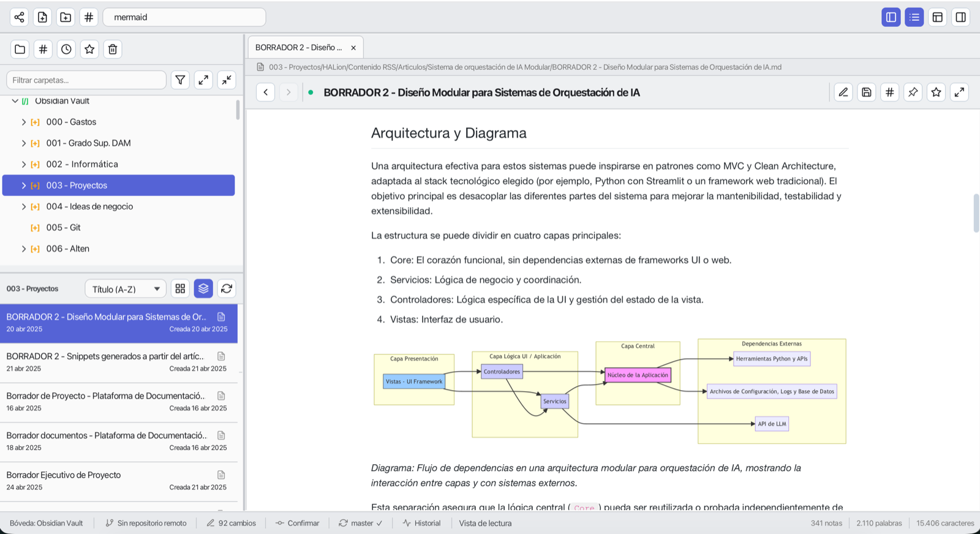980x534 pixels.
Task: Show recent notes clock icon
Action: coord(66,49)
